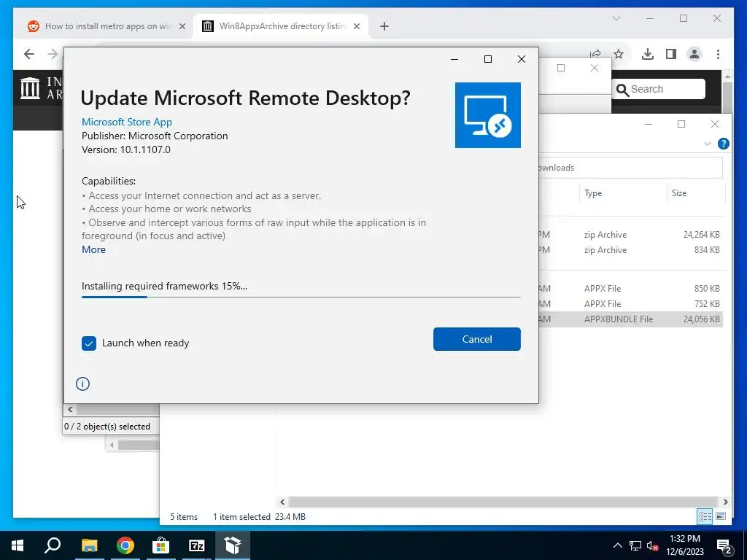Share this page icon in Chrome
Viewport: 747px width, 560px height.
595,53
